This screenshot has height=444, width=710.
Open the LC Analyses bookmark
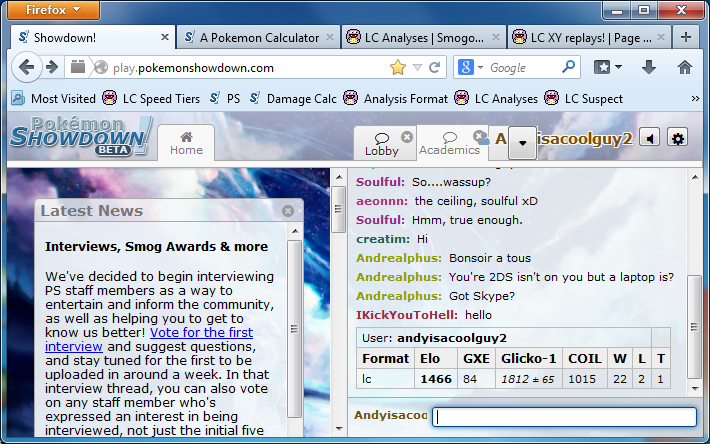(496, 98)
